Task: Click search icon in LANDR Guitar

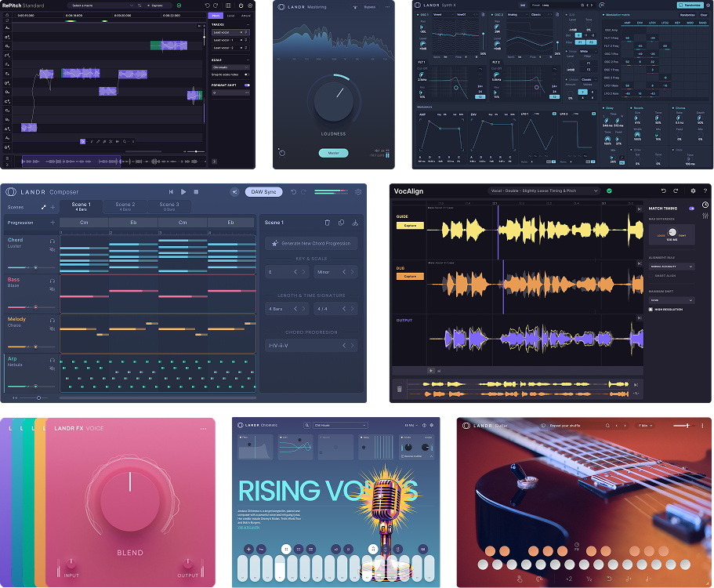Action: click(607, 426)
